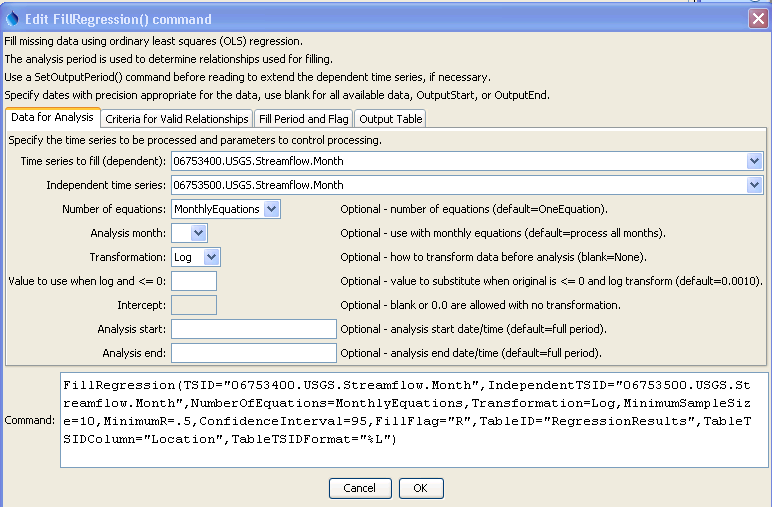772x507 pixels.
Task: Click the water drop application icon in title bar
Action: 12,19
